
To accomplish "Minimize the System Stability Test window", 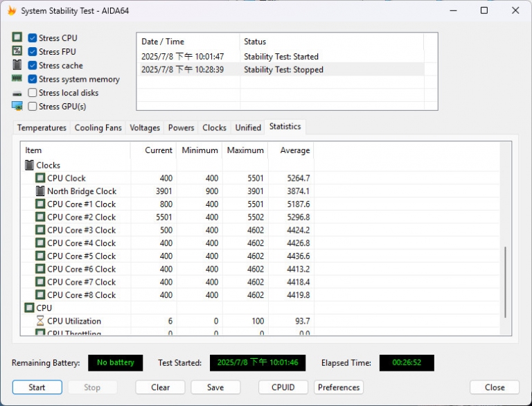I will click(x=453, y=10).
